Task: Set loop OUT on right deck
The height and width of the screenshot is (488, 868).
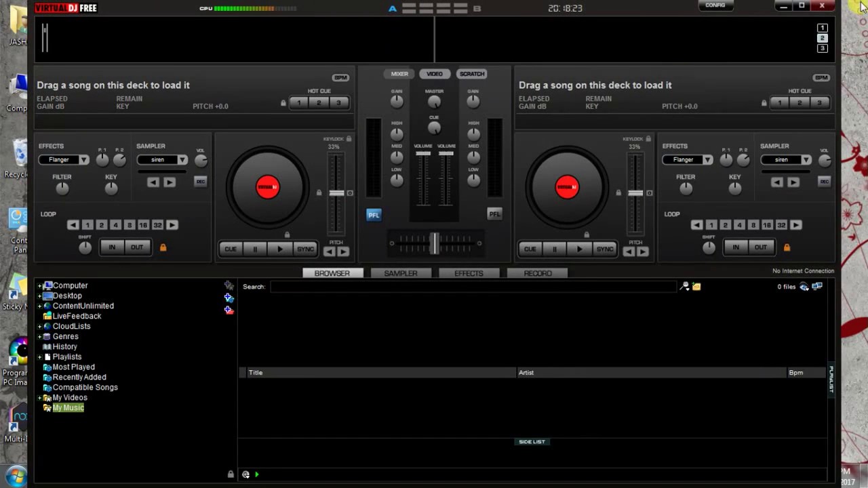Action: coord(761,247)
